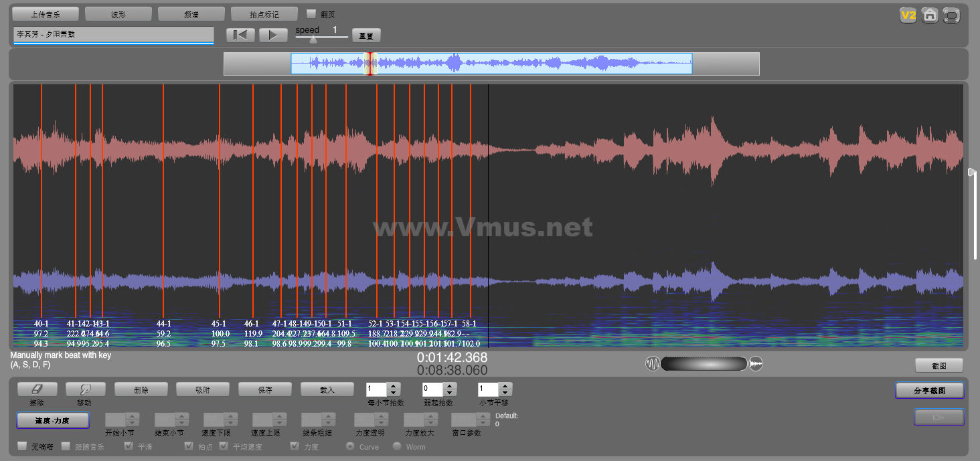Go to the home page icon
This screenshot has width=980, height=461.
pos(929,15)
